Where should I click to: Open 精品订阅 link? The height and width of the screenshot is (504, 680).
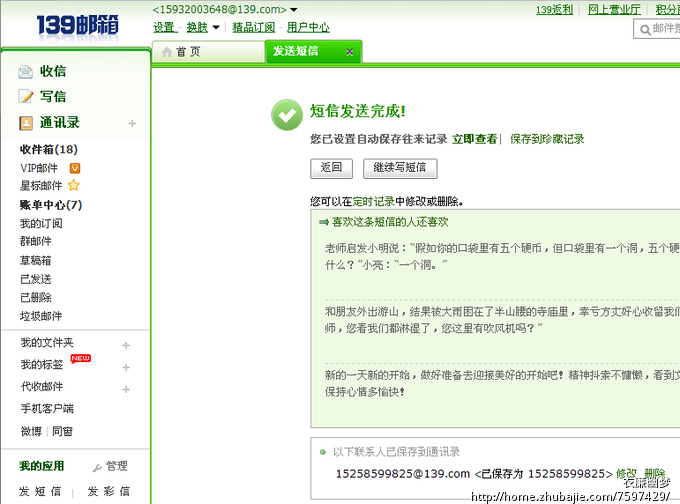point(254,27)
